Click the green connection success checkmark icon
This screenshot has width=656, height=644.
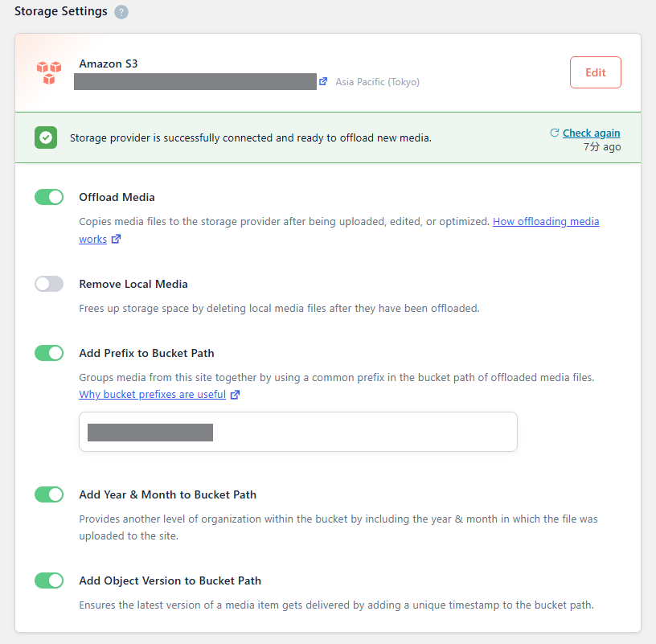tap(46, 137)
